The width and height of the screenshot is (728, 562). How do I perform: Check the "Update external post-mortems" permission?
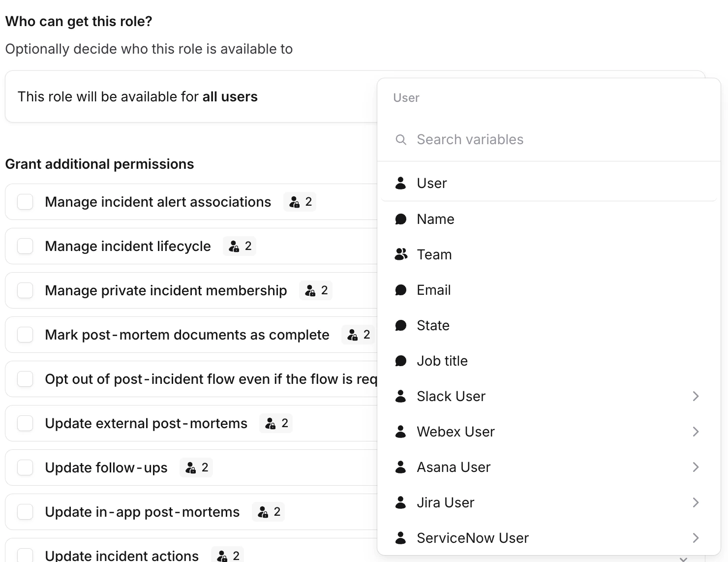(x=25, y=423)
